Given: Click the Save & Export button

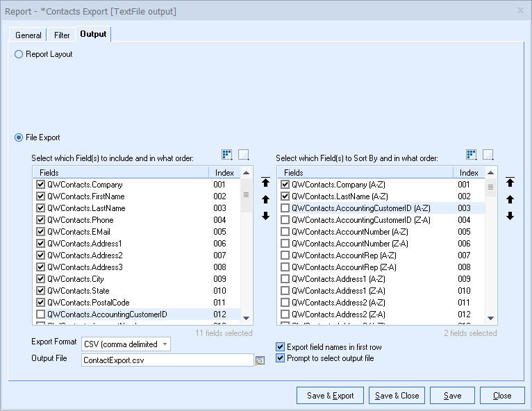Looking at the screenshot, I should (330, 396).
